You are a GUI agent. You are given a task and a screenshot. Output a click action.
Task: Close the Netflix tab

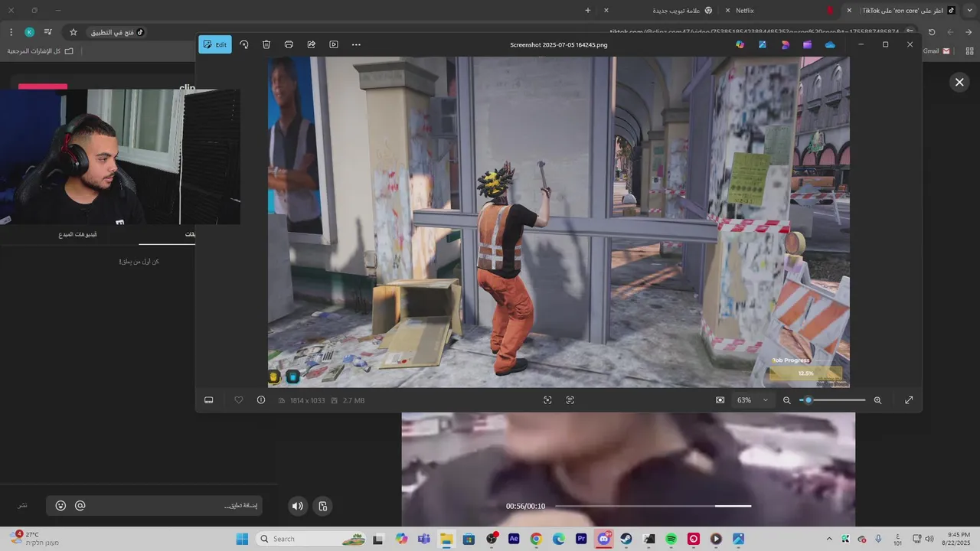click(x=727, y=11)
